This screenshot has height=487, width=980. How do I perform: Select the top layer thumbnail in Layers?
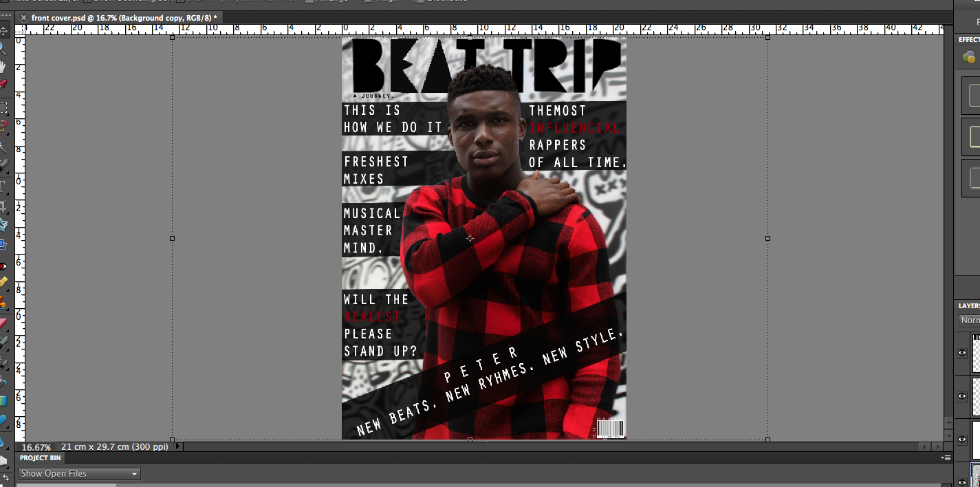[x=976, y=353]
